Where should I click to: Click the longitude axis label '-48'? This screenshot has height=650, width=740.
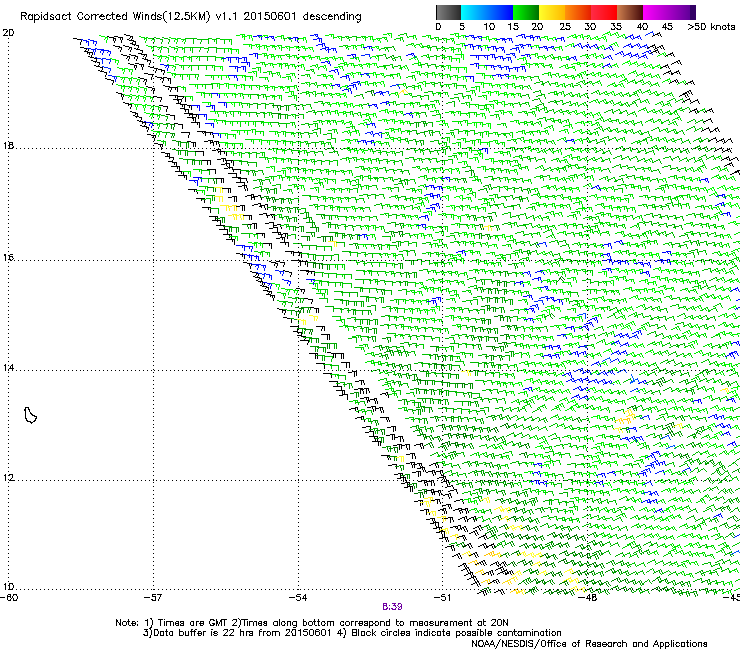pyautogui.click(x=588, y=598)
